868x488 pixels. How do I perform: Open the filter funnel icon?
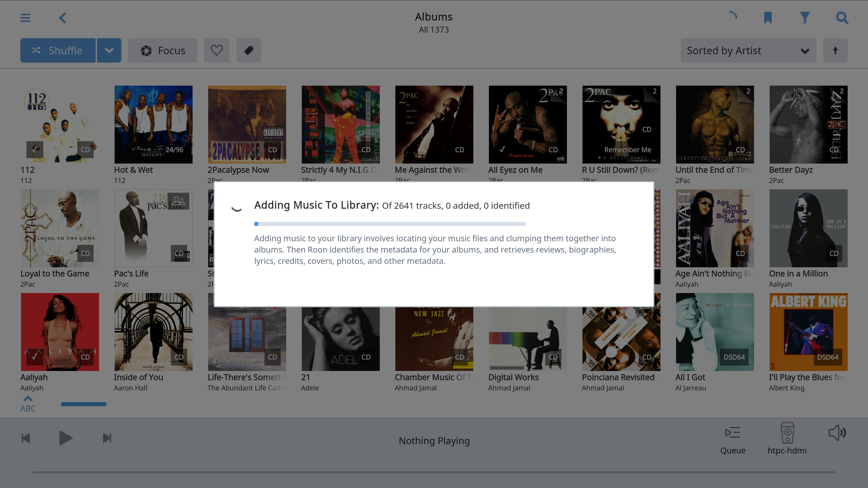click(805, 18)
